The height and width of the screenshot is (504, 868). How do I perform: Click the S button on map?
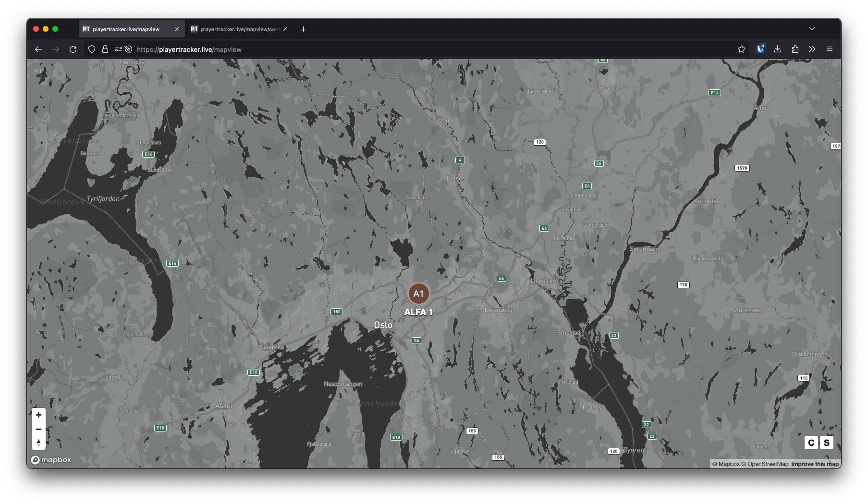point(827,443)
